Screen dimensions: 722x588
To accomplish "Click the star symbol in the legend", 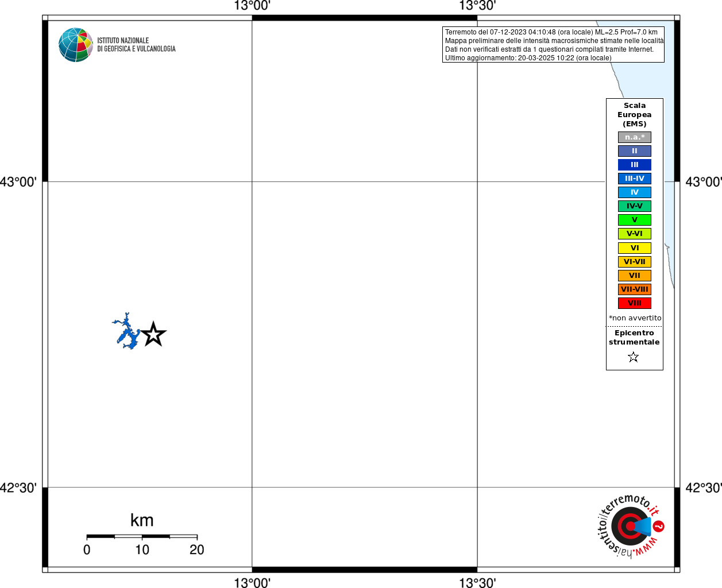I will click(634, 357).
